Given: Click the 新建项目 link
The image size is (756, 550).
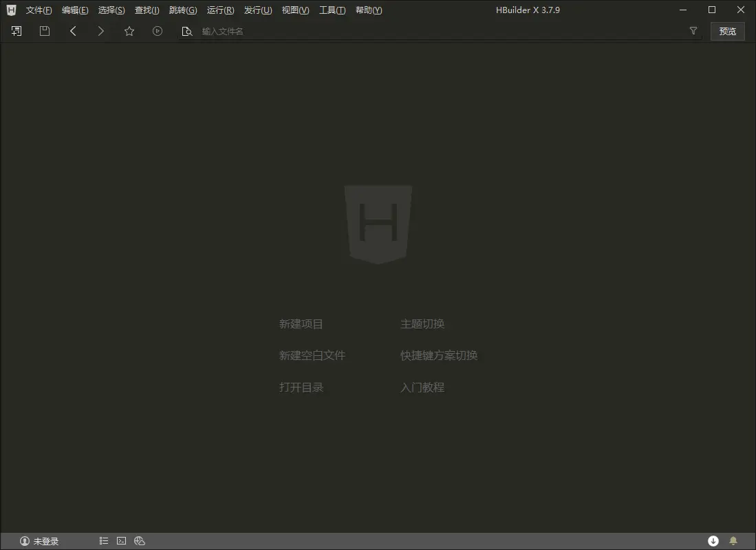Looking at the screenshot, I should (x=301, y=324).
